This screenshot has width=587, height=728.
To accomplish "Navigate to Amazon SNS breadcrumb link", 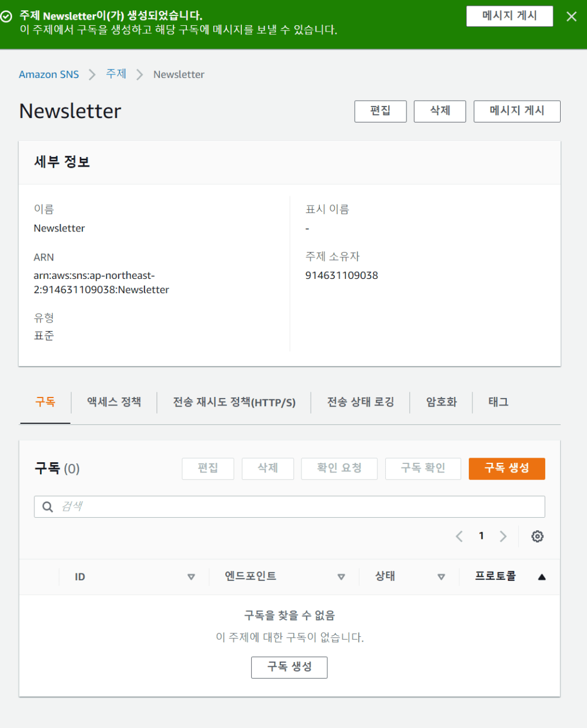I will (x=49, y=74).
